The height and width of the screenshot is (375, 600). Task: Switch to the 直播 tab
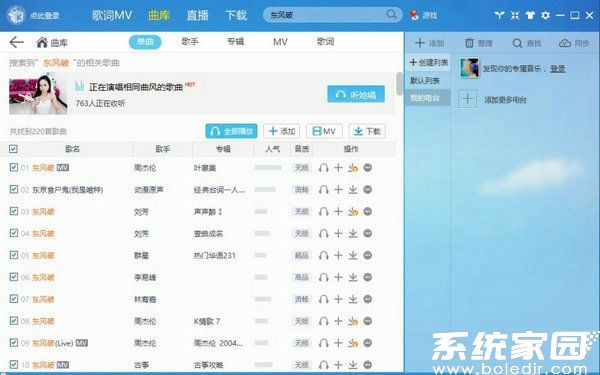[x=197, y=15]
